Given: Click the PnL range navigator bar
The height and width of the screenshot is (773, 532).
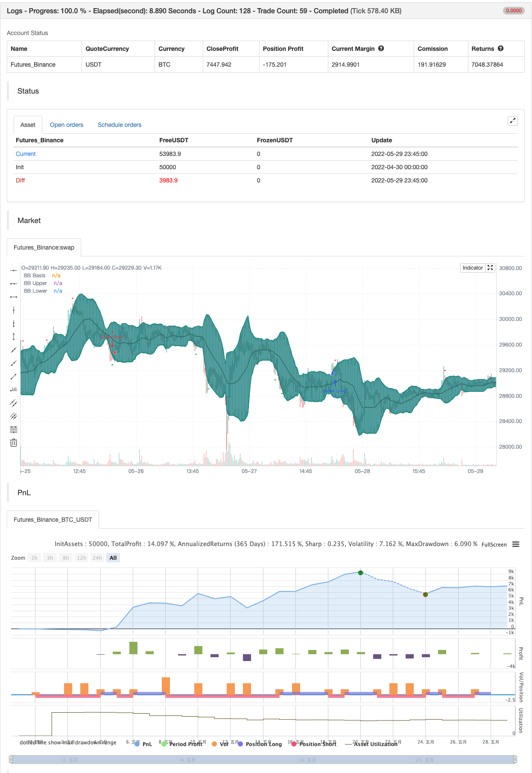Looking at the screenshot, I should (x=263, y=759).
